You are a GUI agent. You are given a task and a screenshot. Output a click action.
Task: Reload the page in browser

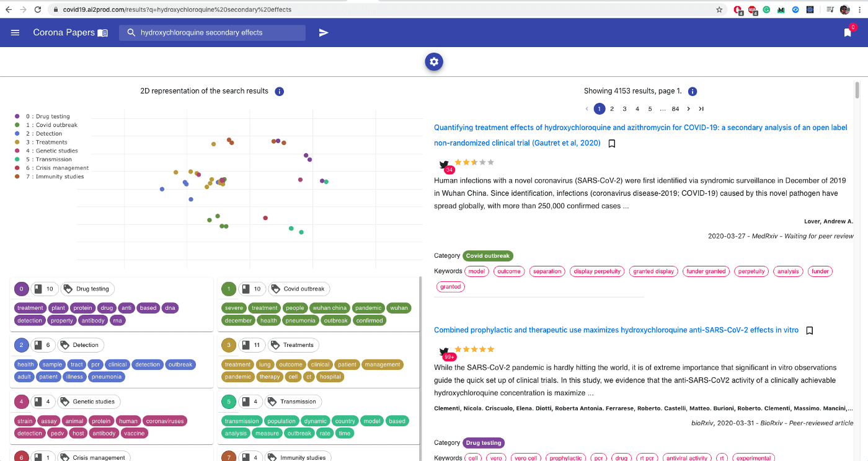pos(38,9)
